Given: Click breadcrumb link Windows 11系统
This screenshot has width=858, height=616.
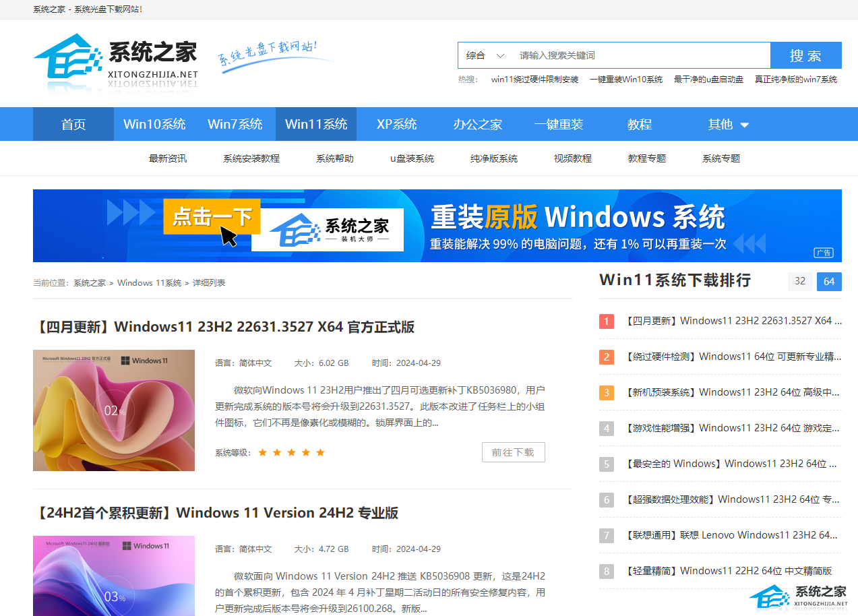Looking at the screenshot, I should point(150,283).
